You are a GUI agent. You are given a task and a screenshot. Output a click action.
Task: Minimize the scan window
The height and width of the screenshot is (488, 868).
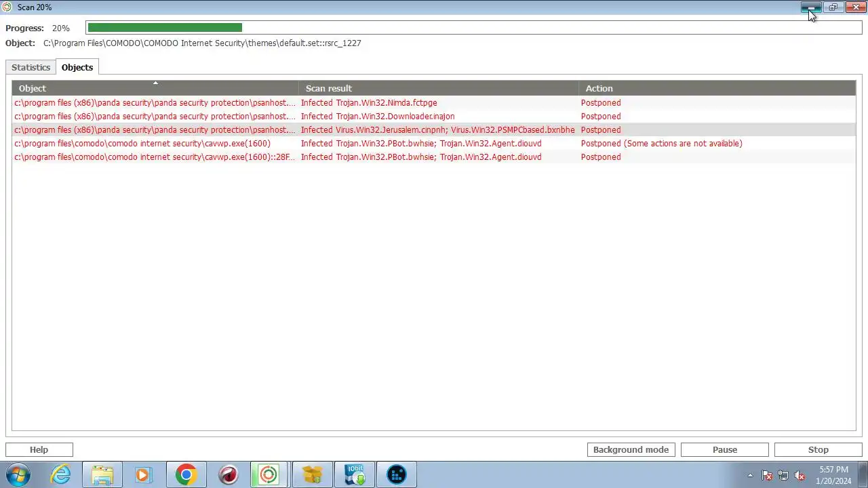811,7
